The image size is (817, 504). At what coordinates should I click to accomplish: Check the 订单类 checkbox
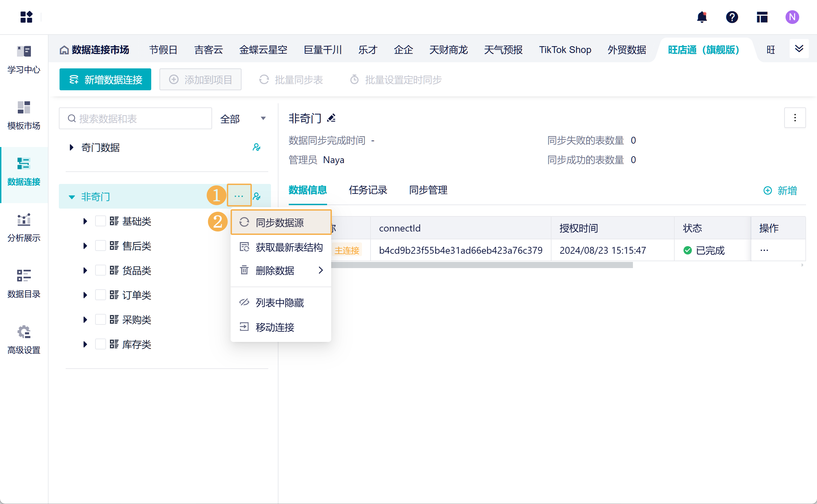tap(100, 295)
